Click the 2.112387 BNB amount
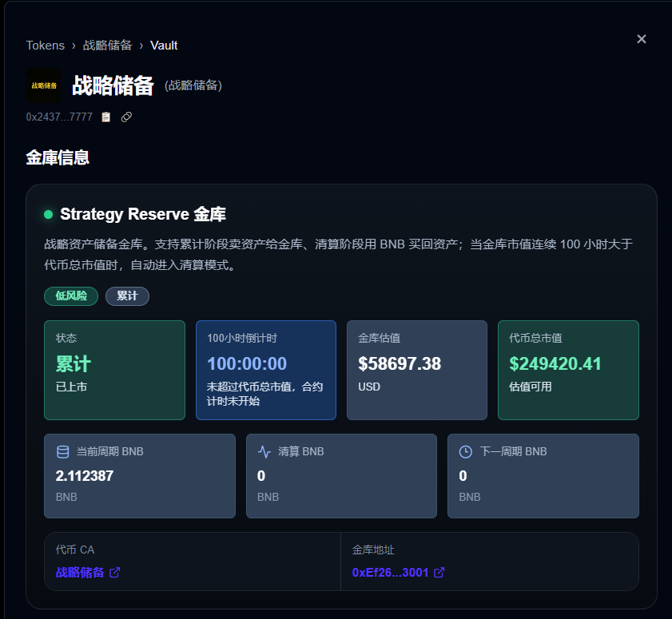This screenshot has height=619, width=672. tap(85, 476)
